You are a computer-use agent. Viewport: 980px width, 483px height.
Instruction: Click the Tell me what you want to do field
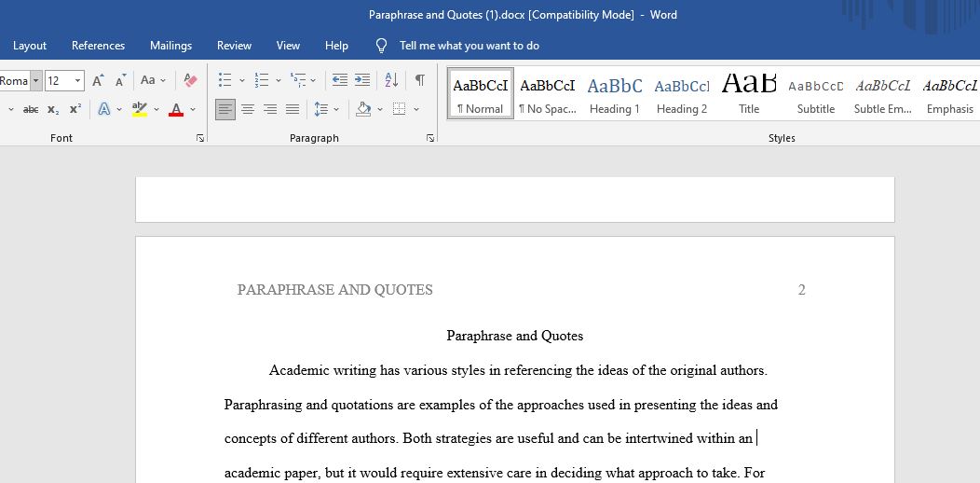point(470,46)
